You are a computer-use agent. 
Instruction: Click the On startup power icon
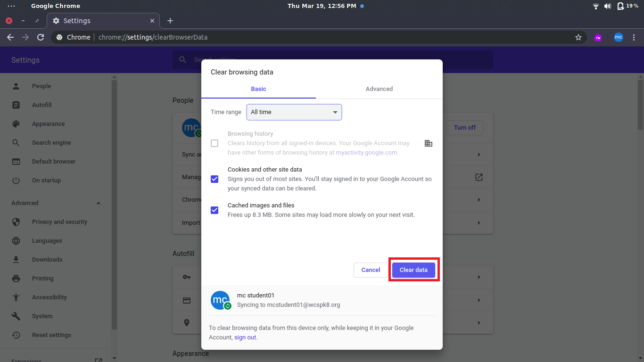point(16,181)
